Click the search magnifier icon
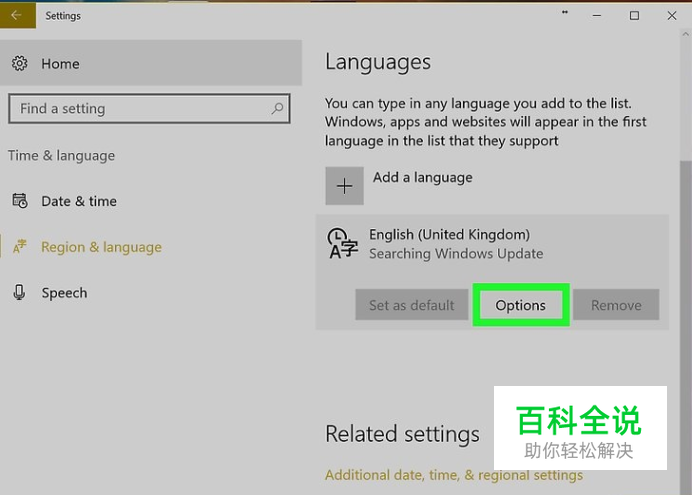 click(x=277, y=108)
